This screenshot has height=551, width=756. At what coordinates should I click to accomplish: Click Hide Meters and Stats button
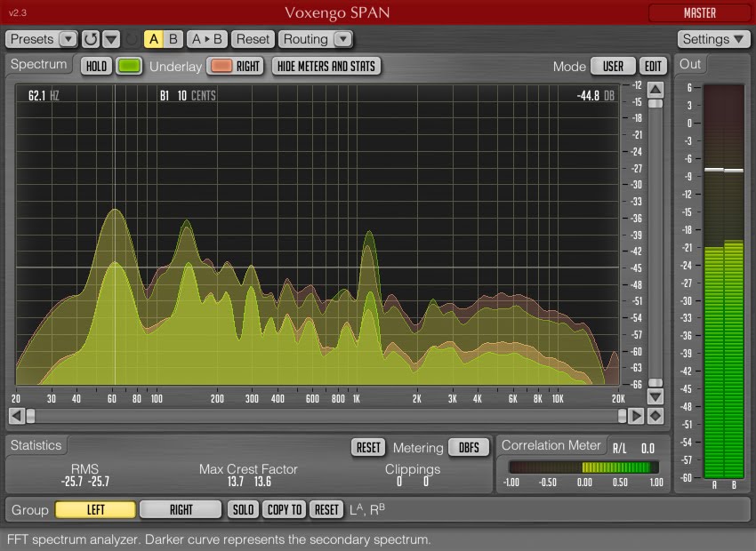(326, 66)
